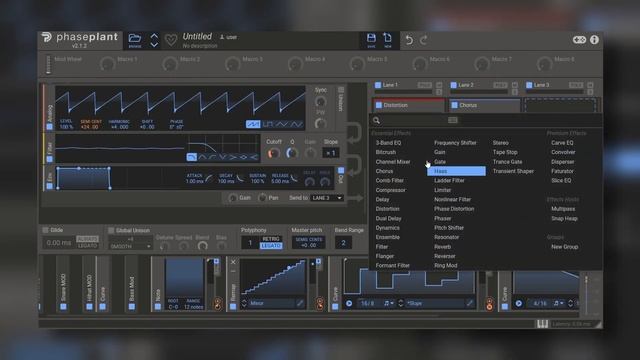Toggle the Out module enable box
The image size is (640, 360).
(341, 170)
